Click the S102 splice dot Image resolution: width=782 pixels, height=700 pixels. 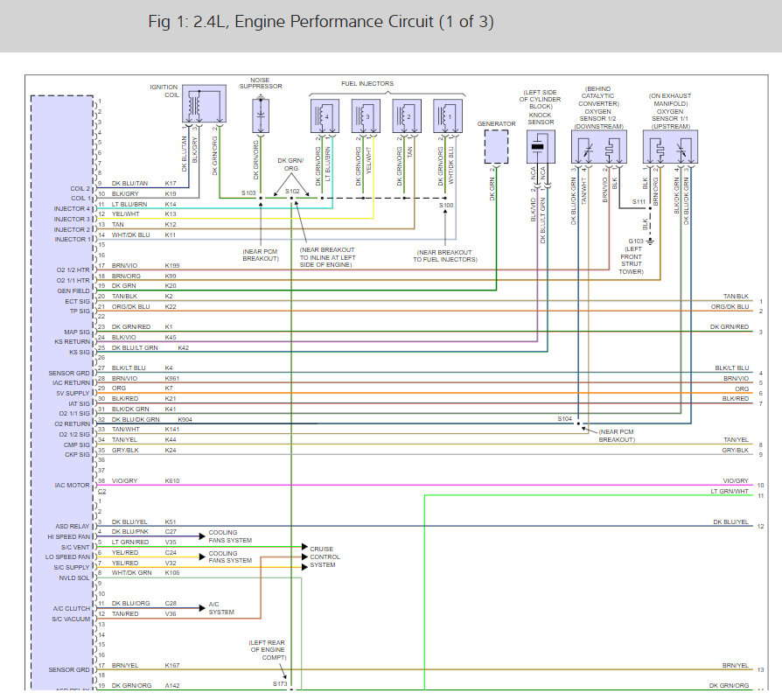tap(292, 198)
